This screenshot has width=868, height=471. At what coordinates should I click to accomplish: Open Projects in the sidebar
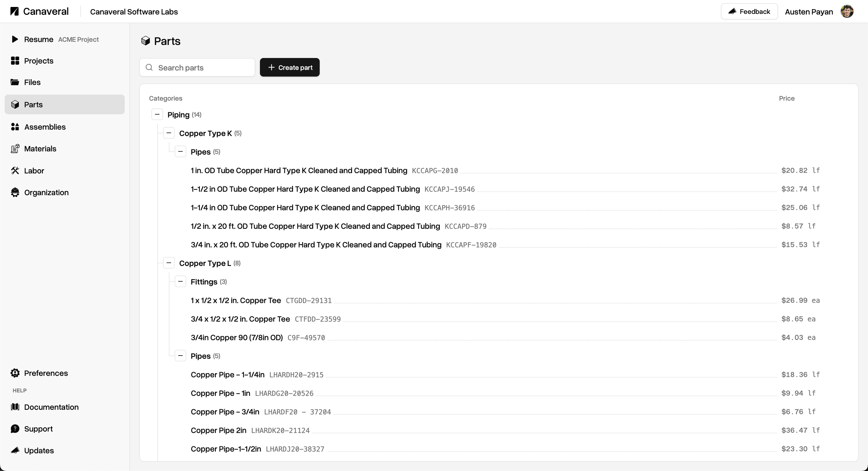point(65,61)
